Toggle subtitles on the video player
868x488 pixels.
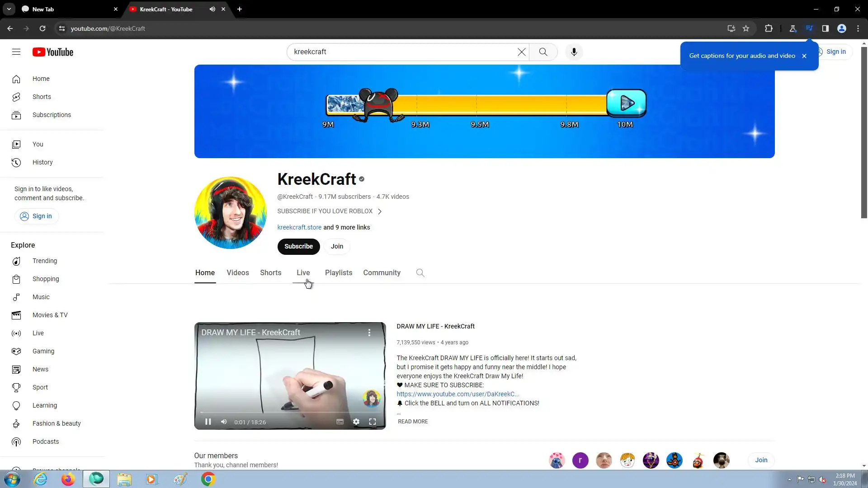coord(340,422)
